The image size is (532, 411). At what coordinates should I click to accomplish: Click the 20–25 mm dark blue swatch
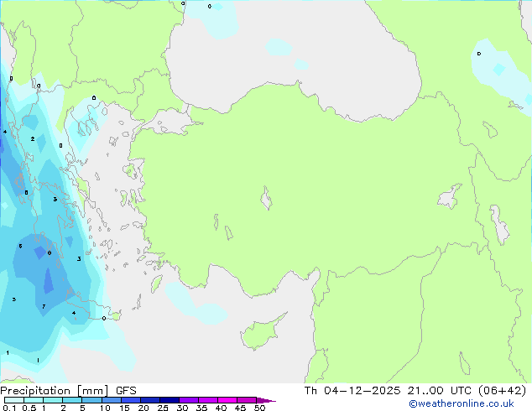150,400
